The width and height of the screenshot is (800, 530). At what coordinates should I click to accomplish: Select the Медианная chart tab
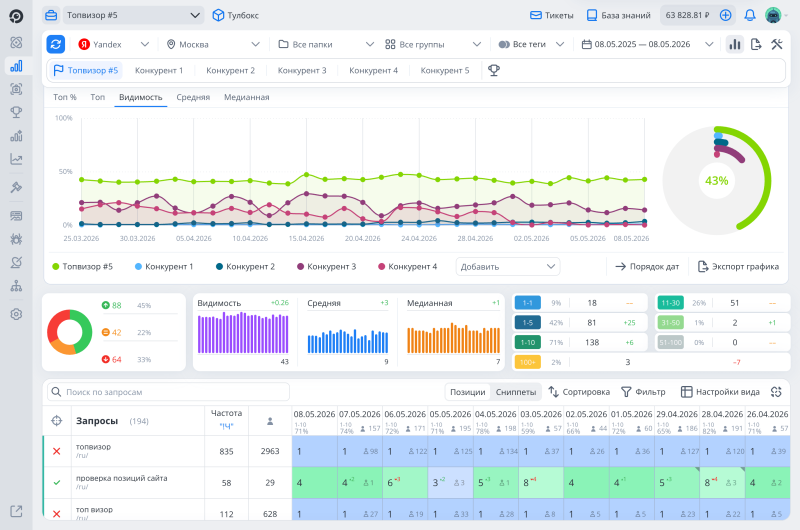(x=246, y=97)
